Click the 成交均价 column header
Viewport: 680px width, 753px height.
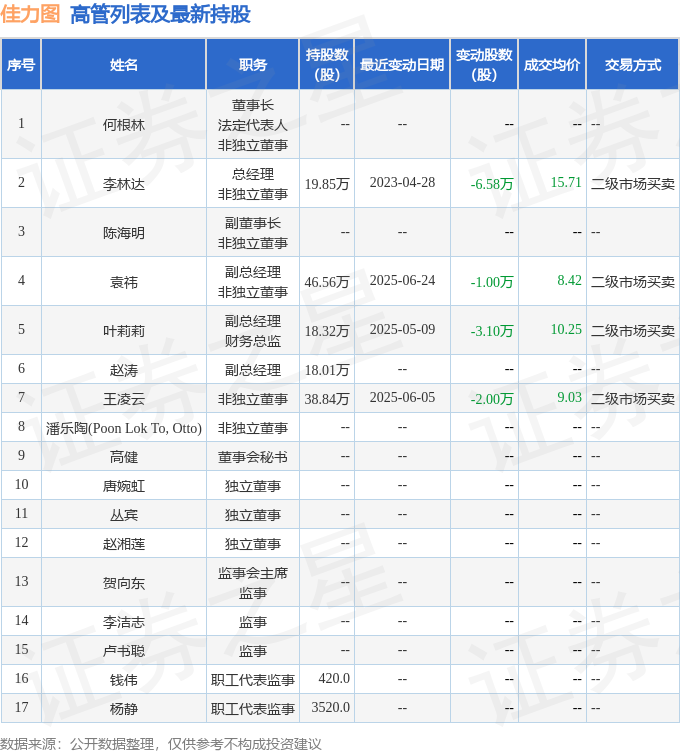[x=551, y=64]
